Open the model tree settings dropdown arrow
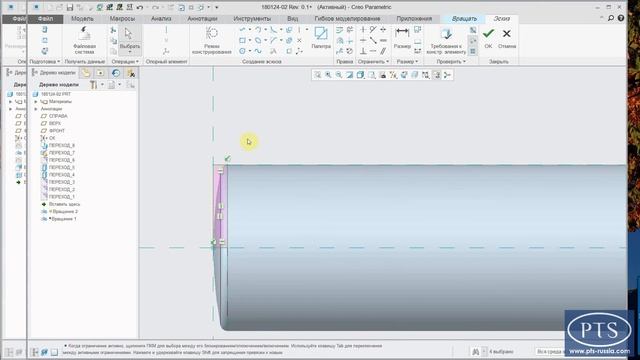This screenshot has width=640, height=360. [x=102, y=84]
